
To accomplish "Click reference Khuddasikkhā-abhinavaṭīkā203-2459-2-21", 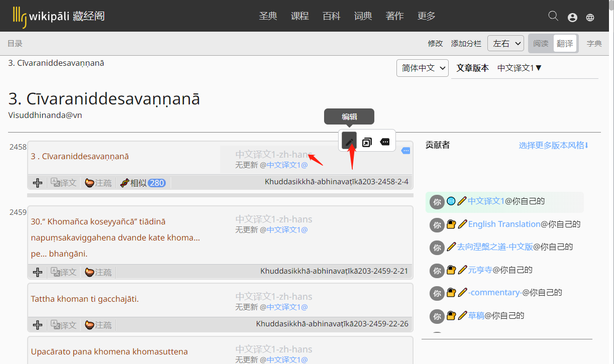I will click(334, 271).
